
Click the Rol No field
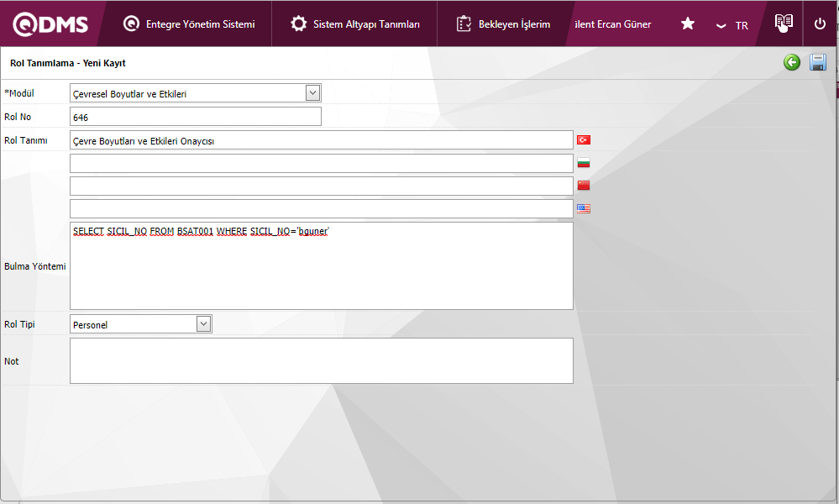196,117
